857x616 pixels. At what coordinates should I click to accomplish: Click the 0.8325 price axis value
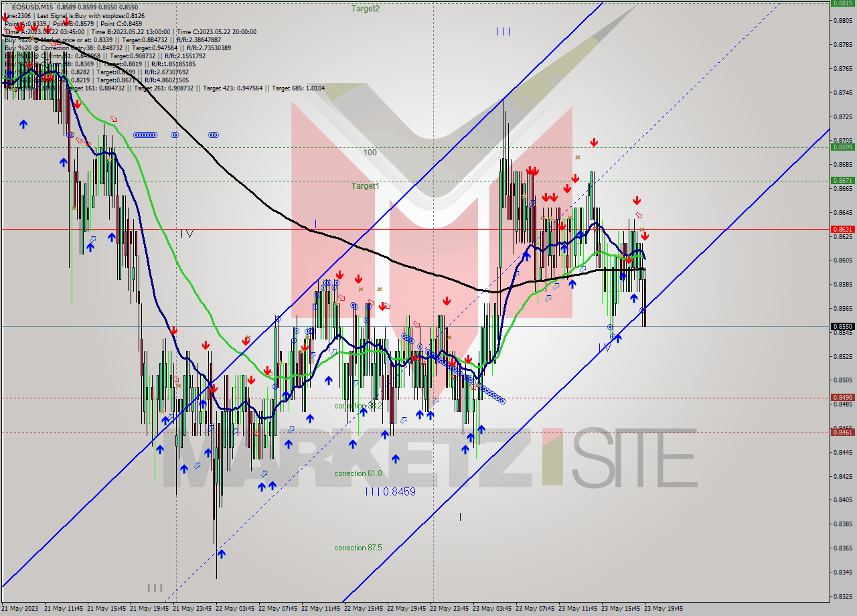[x=842, y=596]
